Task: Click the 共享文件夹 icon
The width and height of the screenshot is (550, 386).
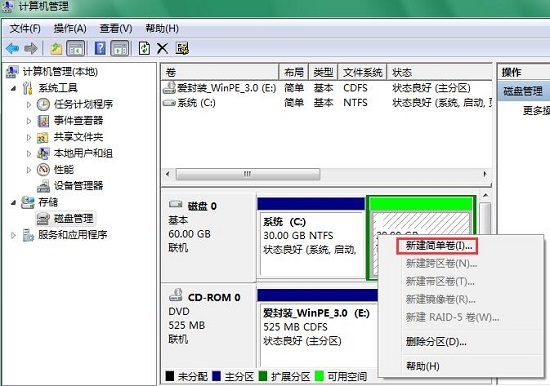Action: click(x=43, y=137)
